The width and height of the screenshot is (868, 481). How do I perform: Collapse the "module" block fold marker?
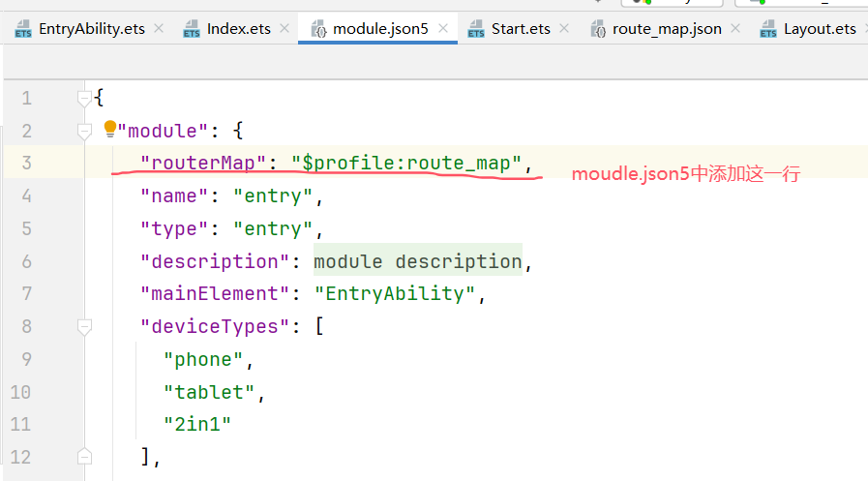(x=84, y=132)
